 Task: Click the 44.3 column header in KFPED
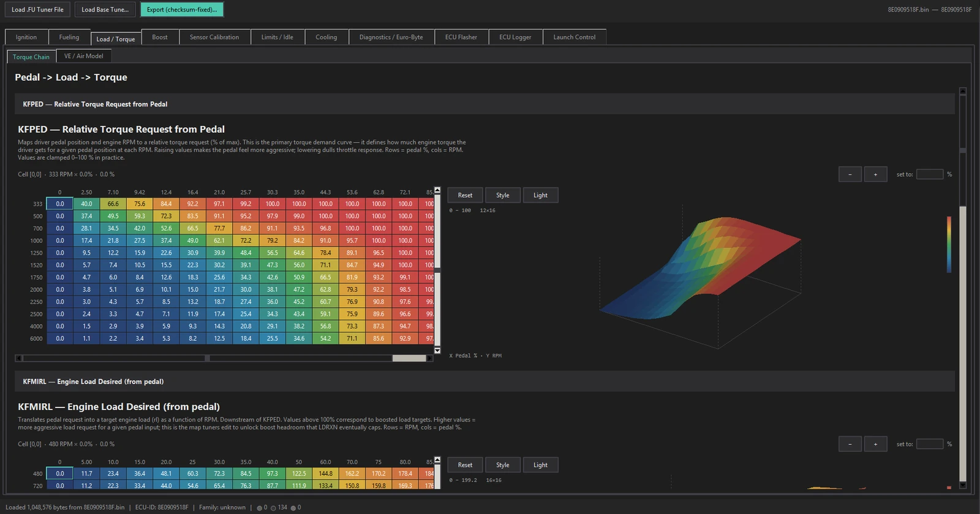(325, 192)
